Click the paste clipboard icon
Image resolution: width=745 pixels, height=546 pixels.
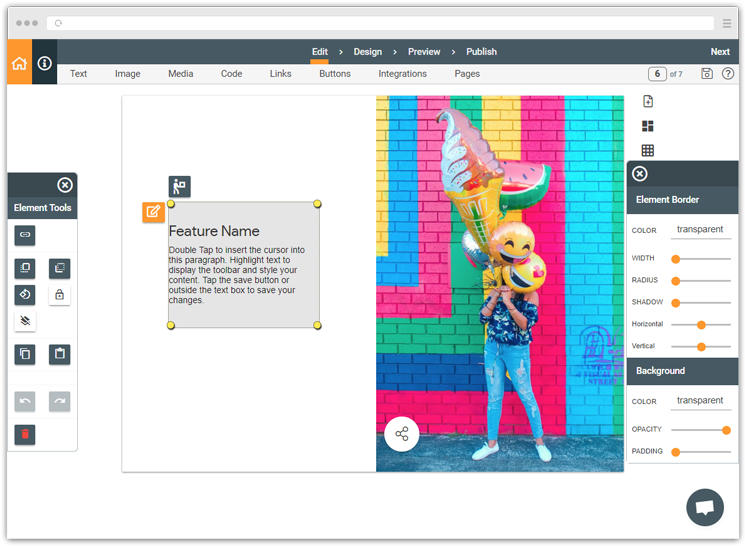tap(60, 354)
